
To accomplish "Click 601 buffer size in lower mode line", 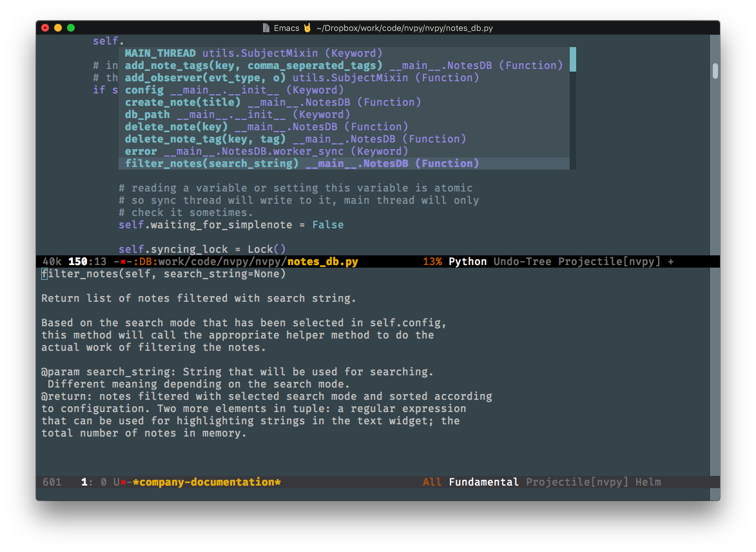I will [52, 482].
